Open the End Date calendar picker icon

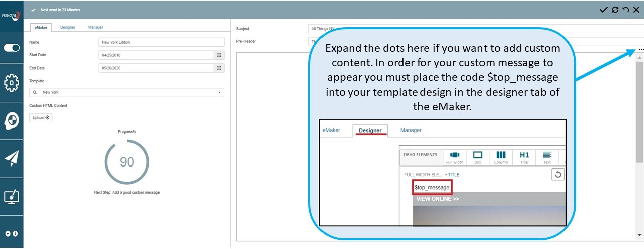click(x=219, y=68)
